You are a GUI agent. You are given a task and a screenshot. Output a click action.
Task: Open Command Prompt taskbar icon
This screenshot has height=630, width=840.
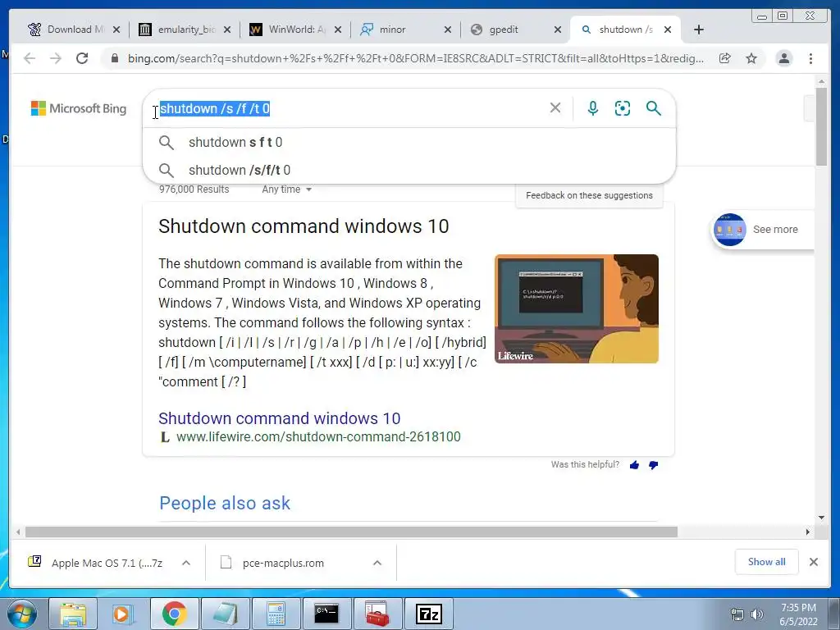(326, 614)
